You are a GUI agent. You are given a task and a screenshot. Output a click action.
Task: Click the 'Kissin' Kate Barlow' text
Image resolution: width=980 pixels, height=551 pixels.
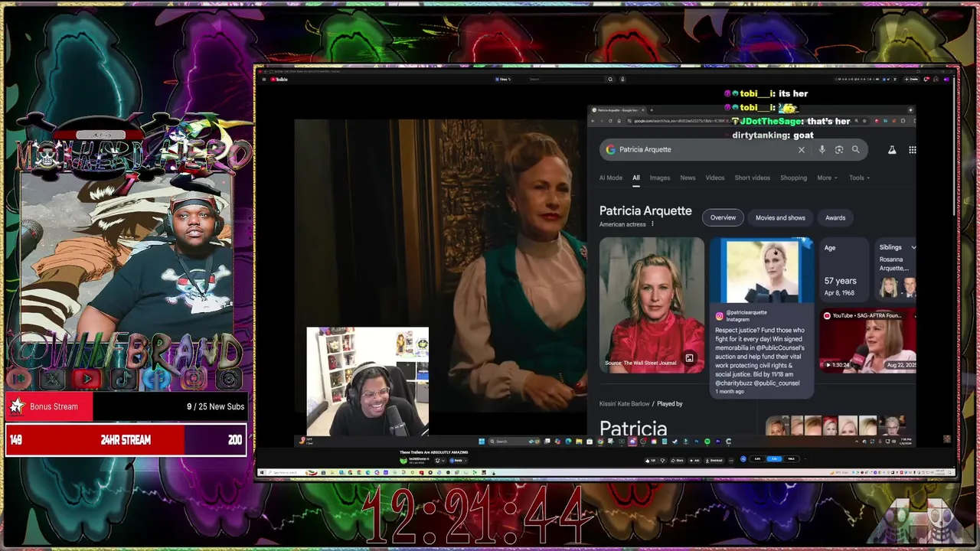coord(625,403)
